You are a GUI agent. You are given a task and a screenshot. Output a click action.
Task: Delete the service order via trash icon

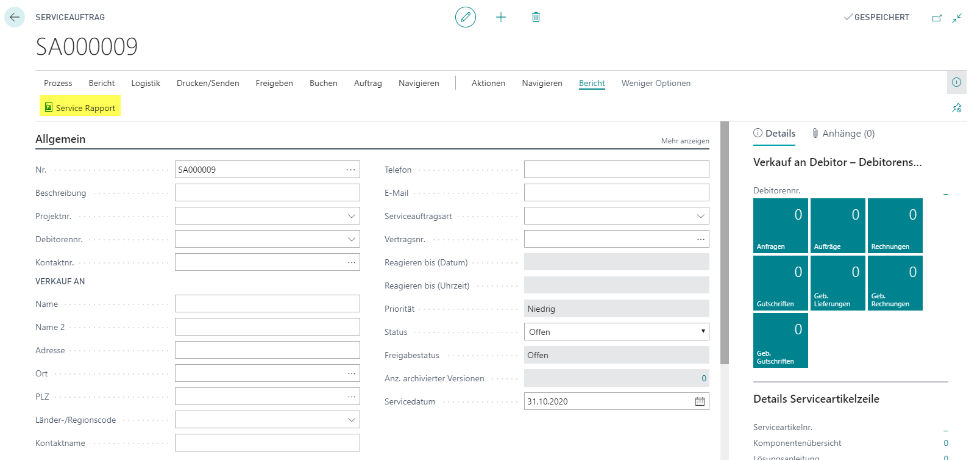tap(536, 17)
